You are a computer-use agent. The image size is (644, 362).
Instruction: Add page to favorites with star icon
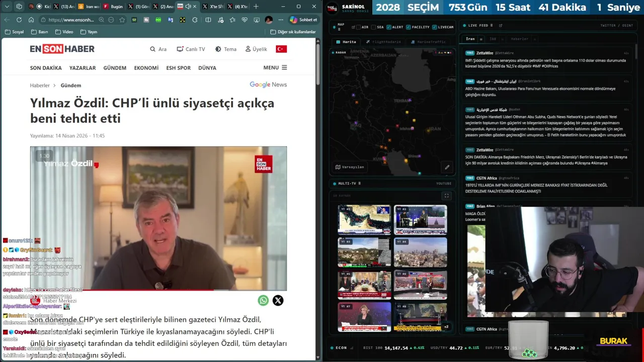pyautogui.click(x=122, y=20)
